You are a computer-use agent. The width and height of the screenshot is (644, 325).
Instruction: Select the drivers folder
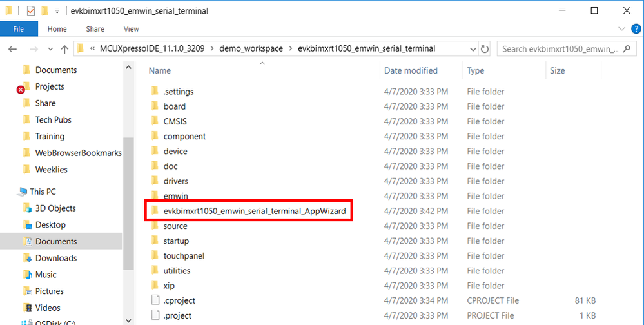click(175, 181)
